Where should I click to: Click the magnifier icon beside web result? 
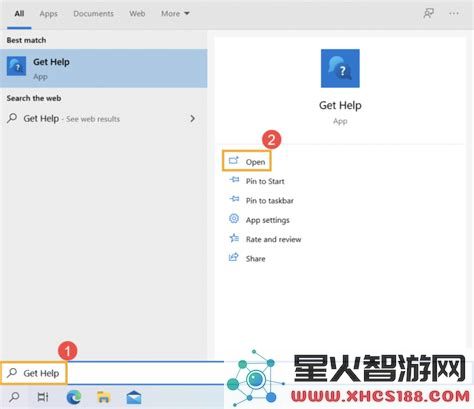click(12, 118)
